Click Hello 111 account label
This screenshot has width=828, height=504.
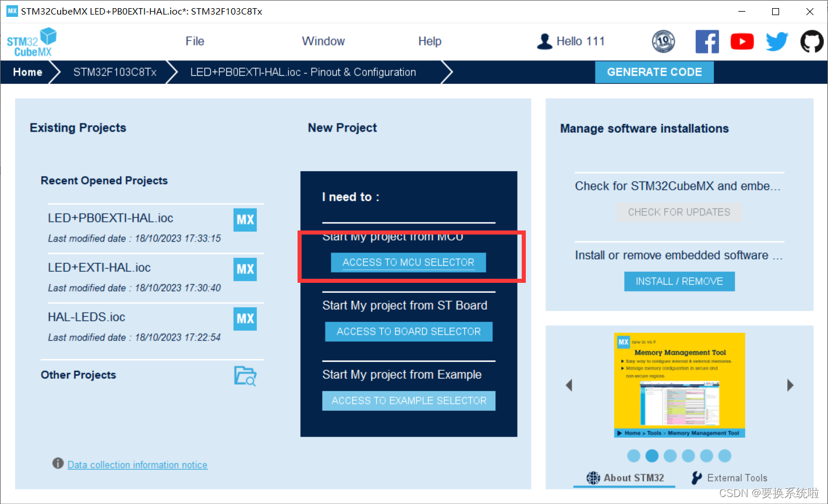(x=581, y=41)
